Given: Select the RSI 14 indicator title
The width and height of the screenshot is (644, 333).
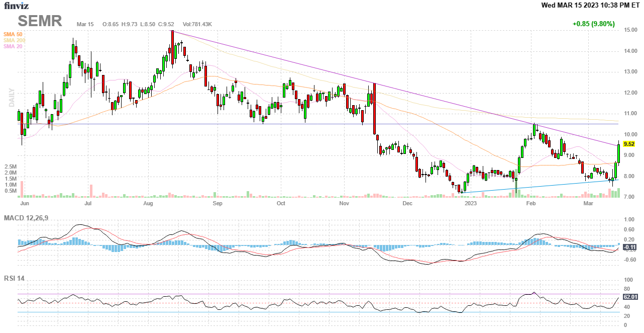Looking at the screenshot, I should pyautogui.click(x=14, y=278).
